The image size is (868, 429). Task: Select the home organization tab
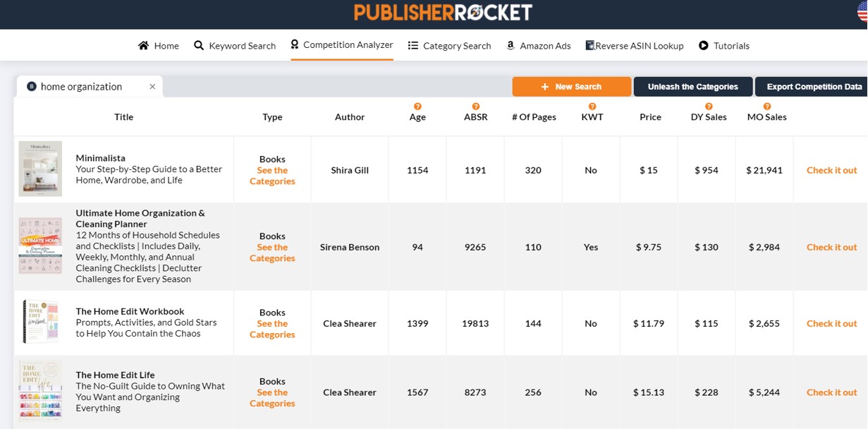point(90,86)
